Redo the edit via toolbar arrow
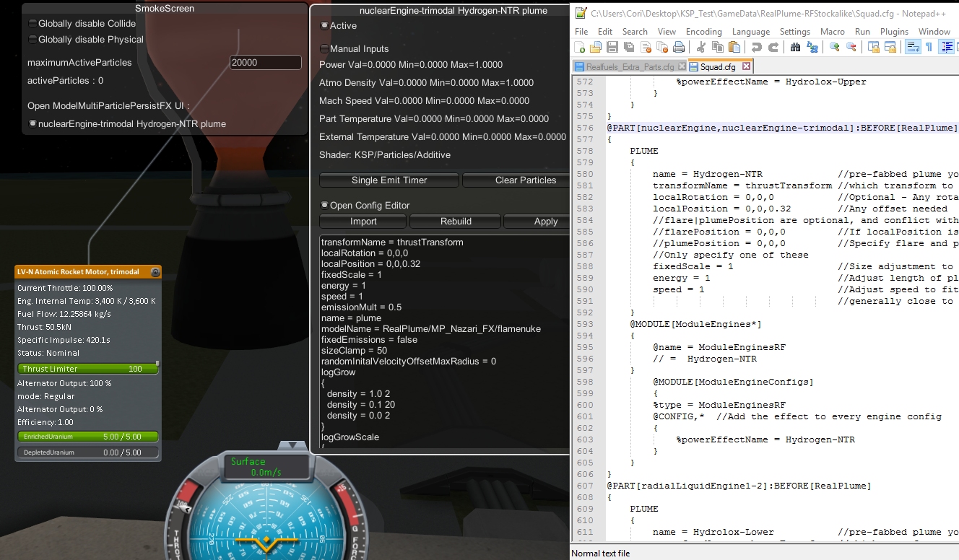The image size is (959, 560). pos(773,47)
